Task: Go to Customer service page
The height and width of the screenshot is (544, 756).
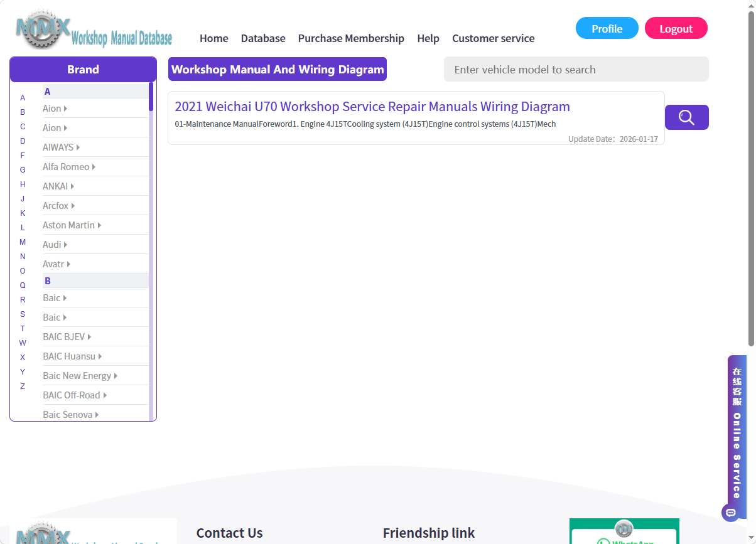Action: [494, 38]
